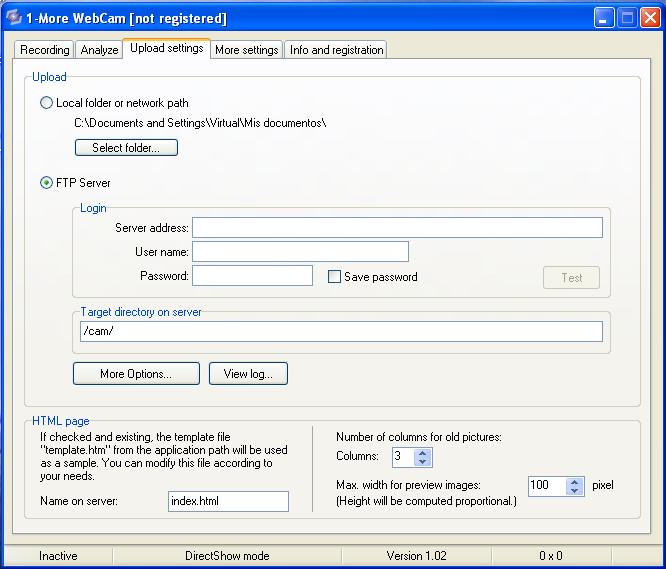Screen dimensions: 666x569
Task: Click the Inactive status bar entry
Action: pyautogui.click(x=58, y=556)
